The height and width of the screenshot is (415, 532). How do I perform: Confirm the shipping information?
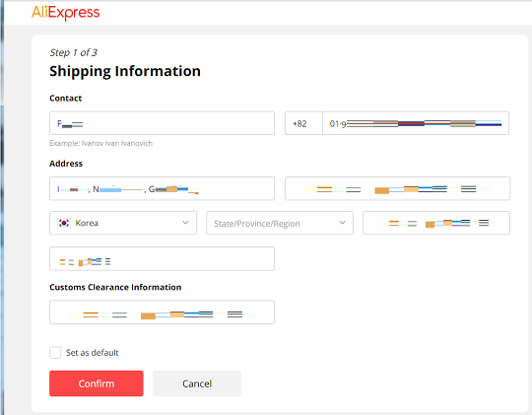click(x=97, y=383)
